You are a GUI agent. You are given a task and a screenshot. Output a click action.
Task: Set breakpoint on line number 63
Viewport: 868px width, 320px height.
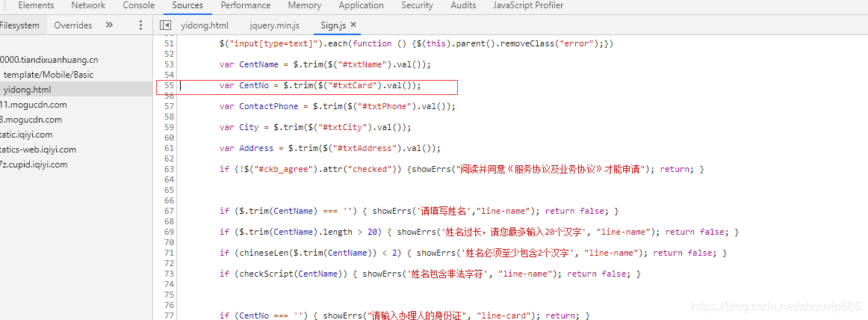point(170,170)
